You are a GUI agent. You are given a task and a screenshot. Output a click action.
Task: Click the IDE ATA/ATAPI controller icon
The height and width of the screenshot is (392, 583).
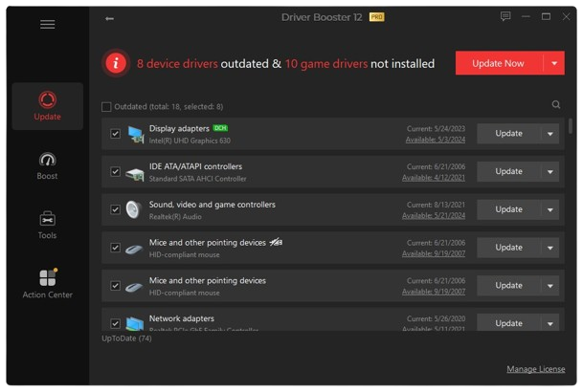pos(135,173)
